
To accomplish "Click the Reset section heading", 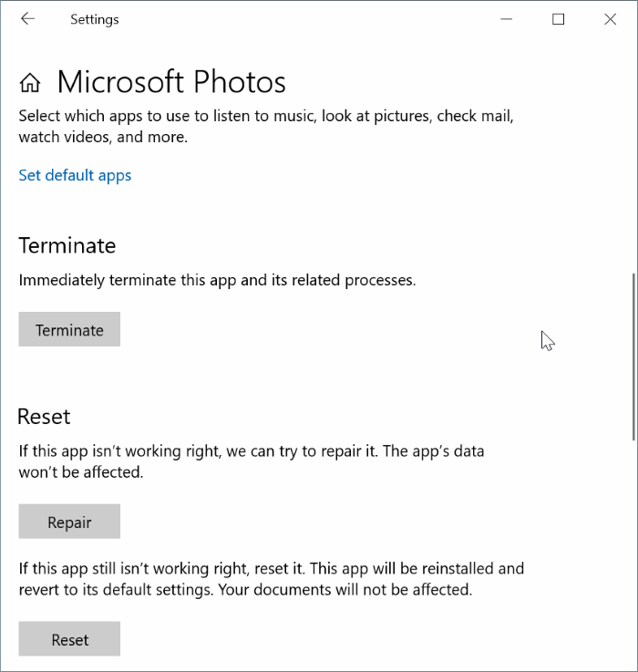I will pyautogui.click(x=44, y=417).
